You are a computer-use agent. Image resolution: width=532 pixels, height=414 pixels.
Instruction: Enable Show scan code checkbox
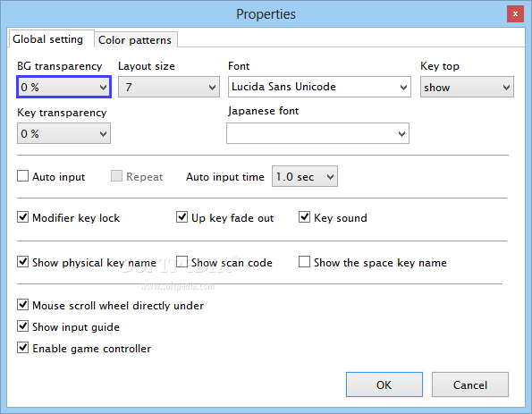[182, 262]
